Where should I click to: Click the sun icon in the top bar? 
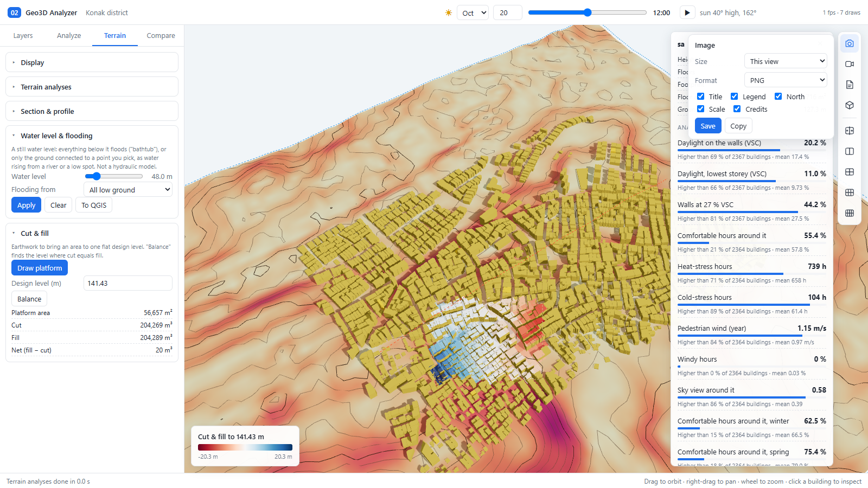pyautogui.click(x=449, y=12)
